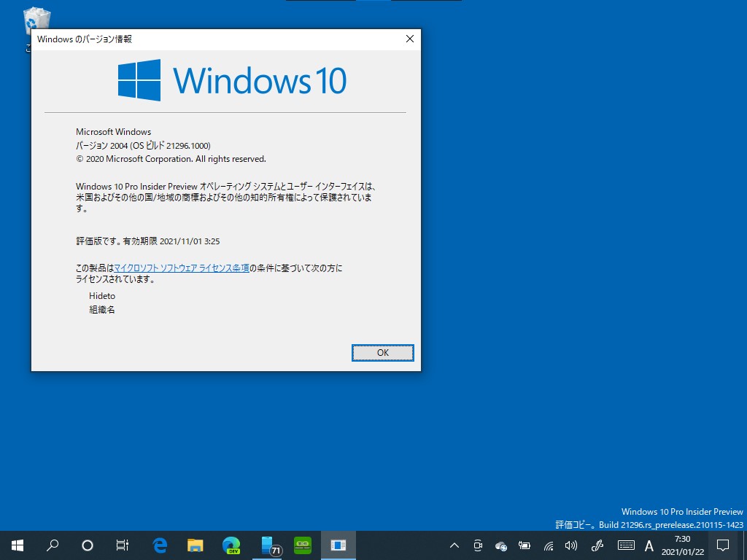
Task: Open Cortana from the taskbar
Action: (x=88, y=545)
